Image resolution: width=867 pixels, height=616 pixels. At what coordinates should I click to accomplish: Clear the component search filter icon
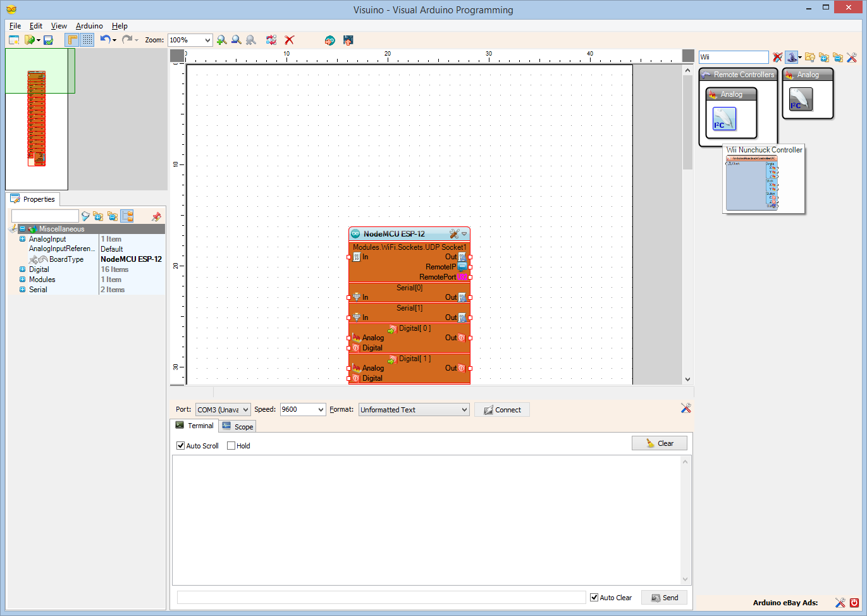click(778, 58)
